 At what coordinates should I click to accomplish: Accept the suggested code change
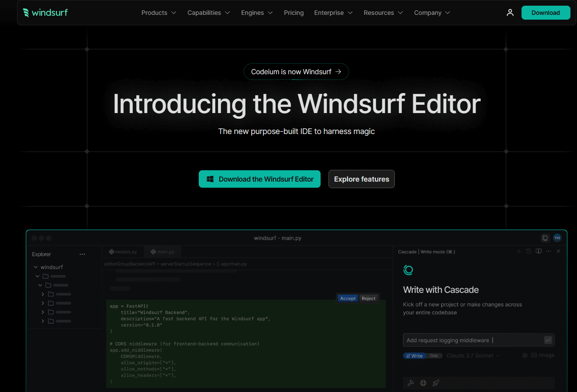348,299
